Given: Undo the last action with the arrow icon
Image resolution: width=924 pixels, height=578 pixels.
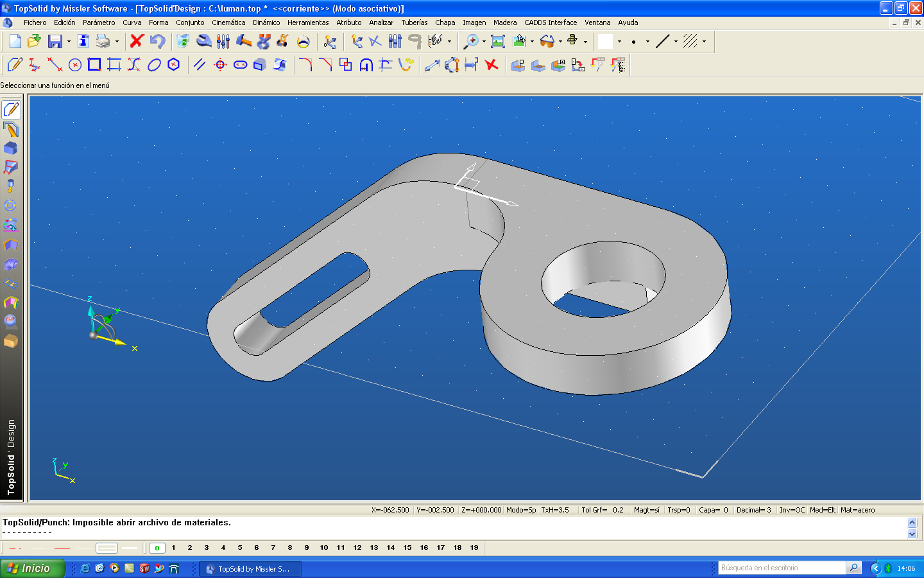Looking at the screenshot, I should click(157, 41).
